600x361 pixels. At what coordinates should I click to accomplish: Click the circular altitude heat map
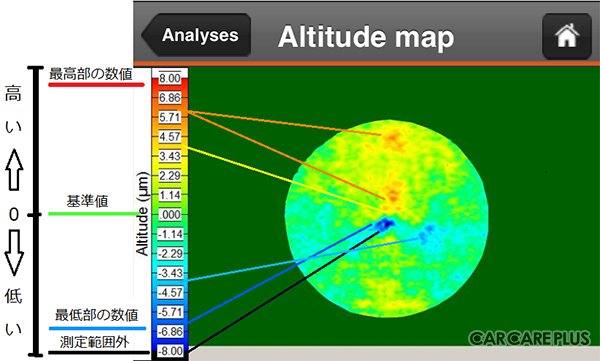[386, 219]
